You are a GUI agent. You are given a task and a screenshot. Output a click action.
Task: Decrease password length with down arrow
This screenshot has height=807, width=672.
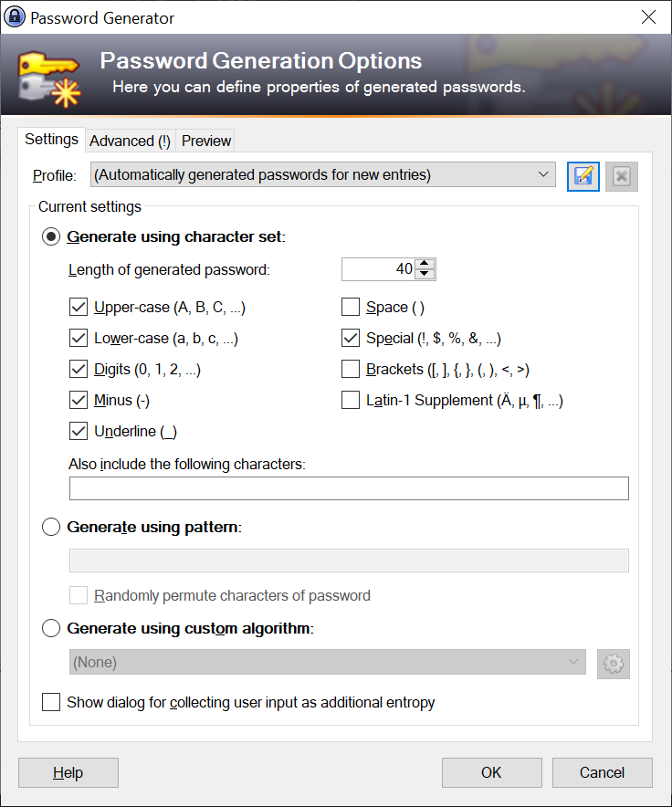point(425,274)
